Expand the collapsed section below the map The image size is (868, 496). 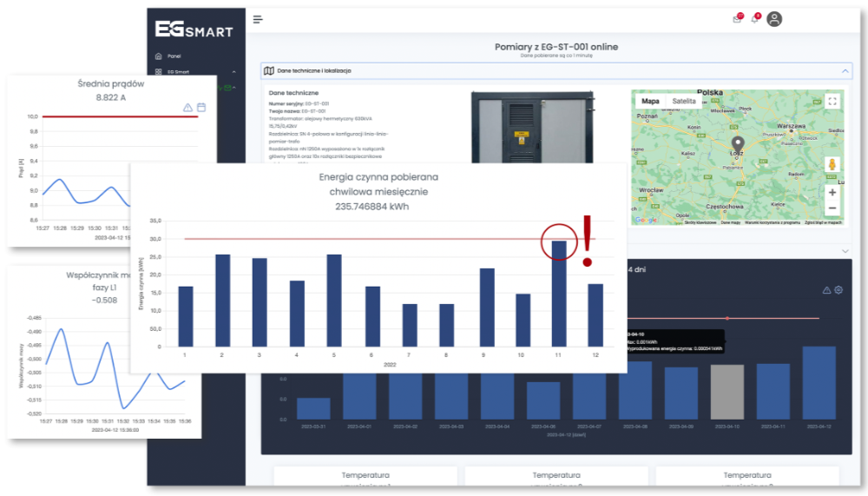coord(845,251)
